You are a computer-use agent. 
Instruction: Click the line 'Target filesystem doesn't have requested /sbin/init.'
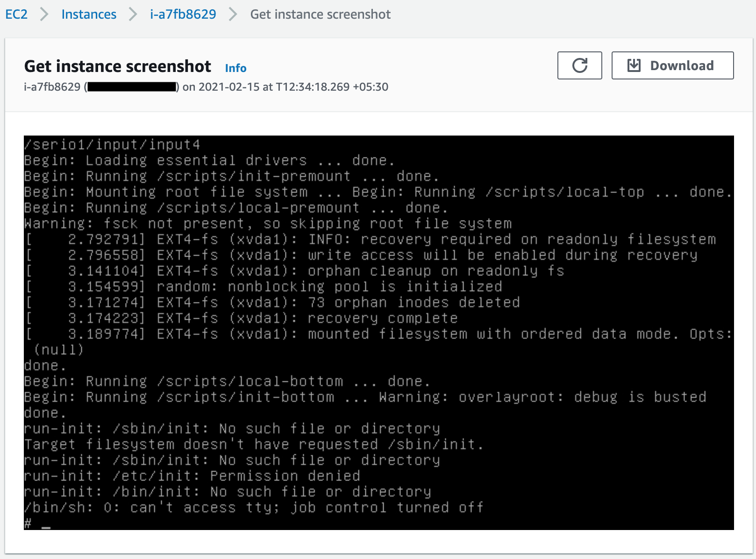[254, 444]
